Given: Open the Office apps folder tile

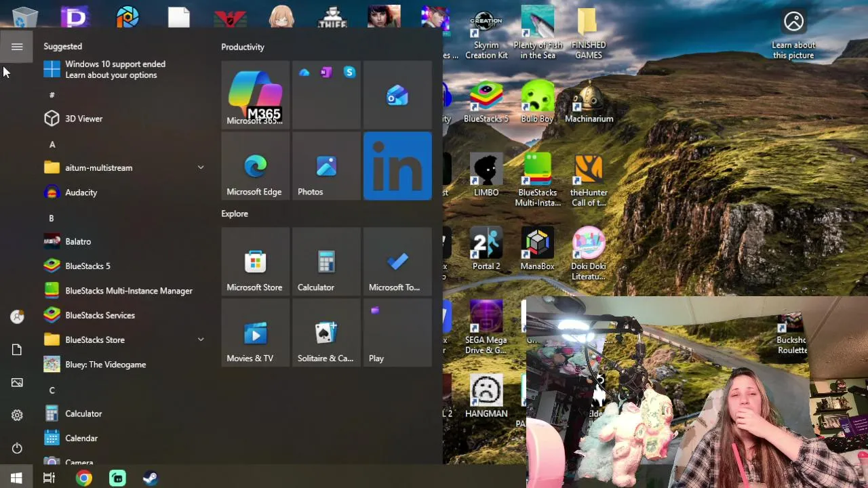Looking at the screenshot, I should coord(326,95).
